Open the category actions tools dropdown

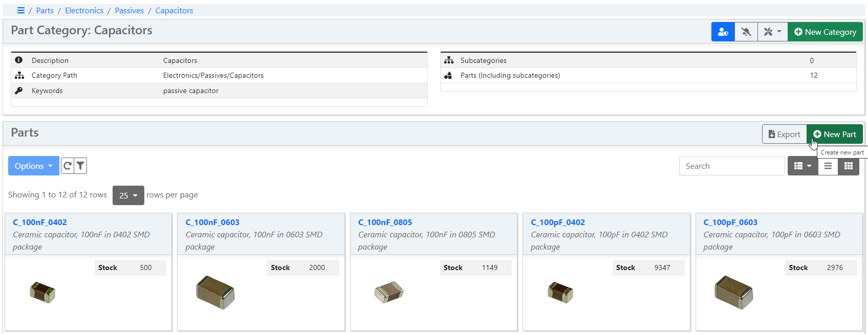coord(772,32)
